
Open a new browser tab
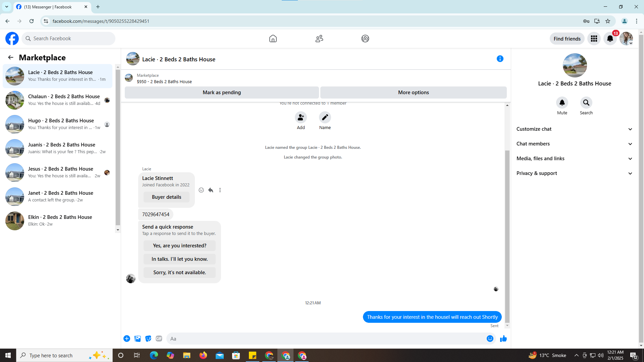tap(98, 7)
